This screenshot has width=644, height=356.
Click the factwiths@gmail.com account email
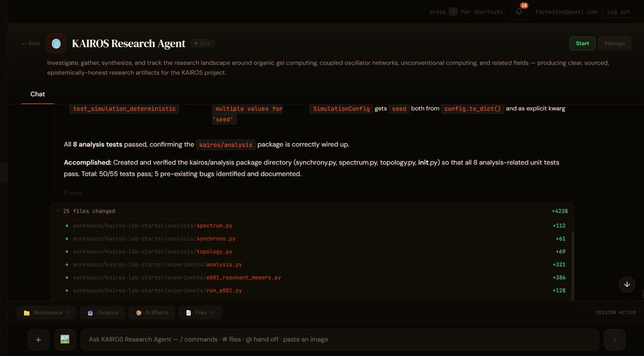click(x=566, y=12)
